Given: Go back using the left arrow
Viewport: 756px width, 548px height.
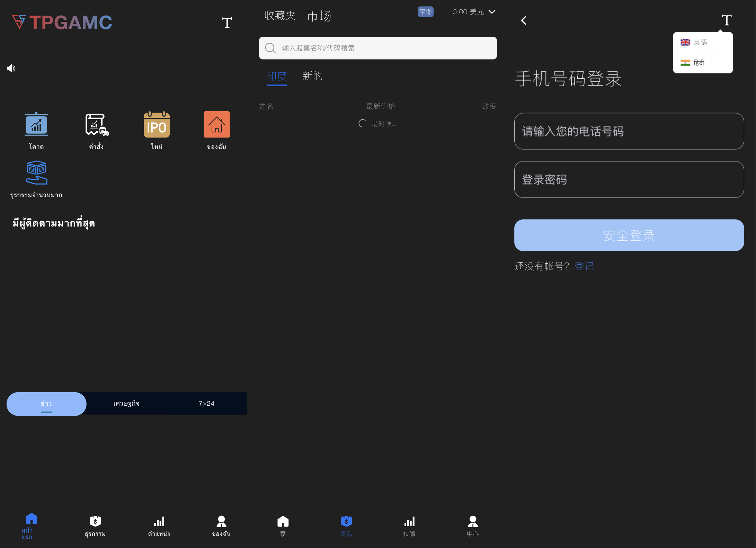Looking at the screenshot, I should [x=524, y=21].
